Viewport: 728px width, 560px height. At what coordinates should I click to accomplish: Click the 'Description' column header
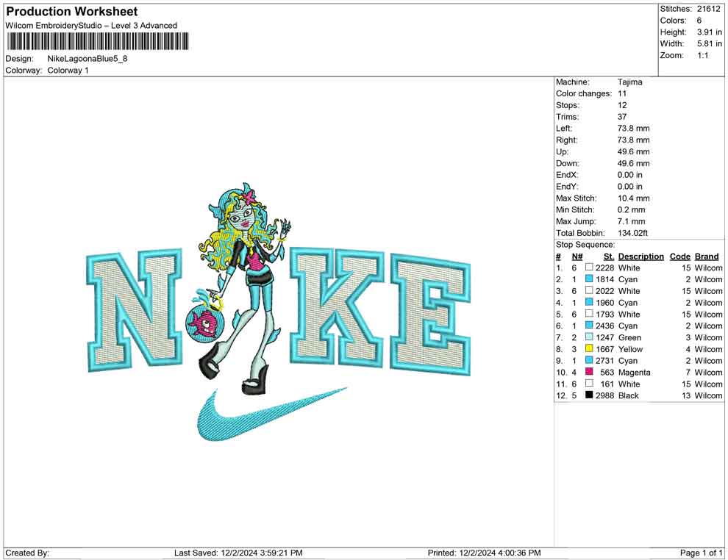tap(640, 256)
